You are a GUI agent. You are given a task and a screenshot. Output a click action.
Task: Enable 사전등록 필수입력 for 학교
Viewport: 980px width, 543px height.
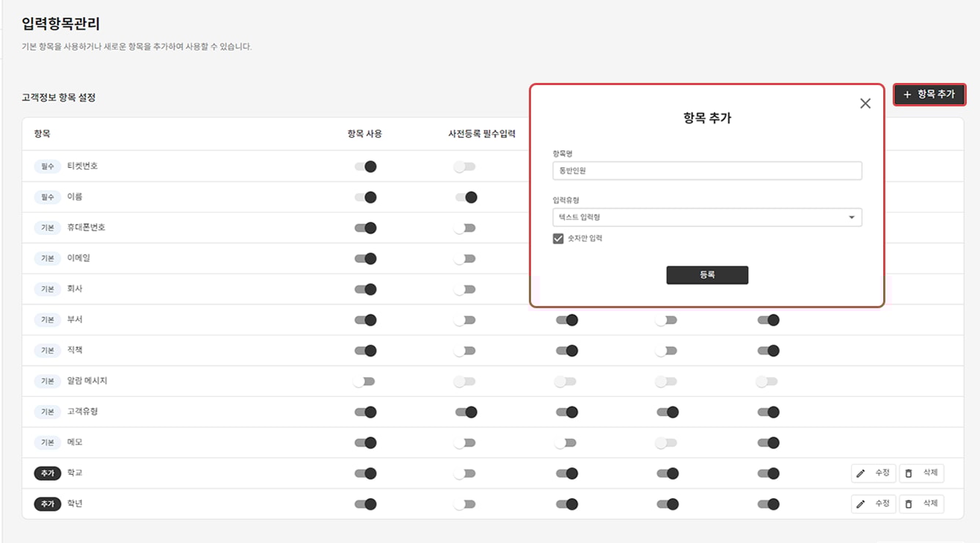(464, 474)
